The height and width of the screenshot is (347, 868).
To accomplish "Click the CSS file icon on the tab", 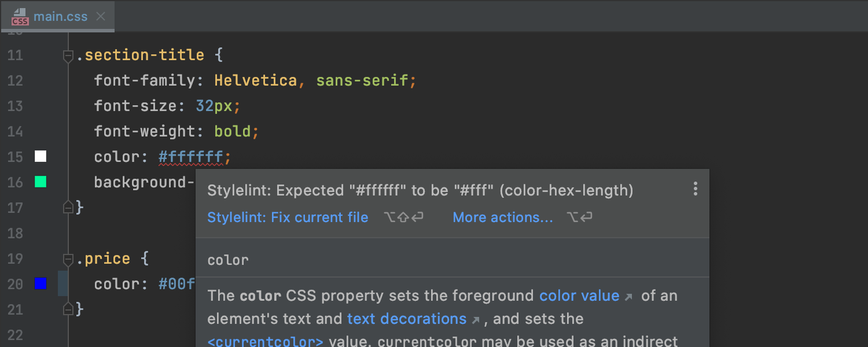I will coord(20,16).
